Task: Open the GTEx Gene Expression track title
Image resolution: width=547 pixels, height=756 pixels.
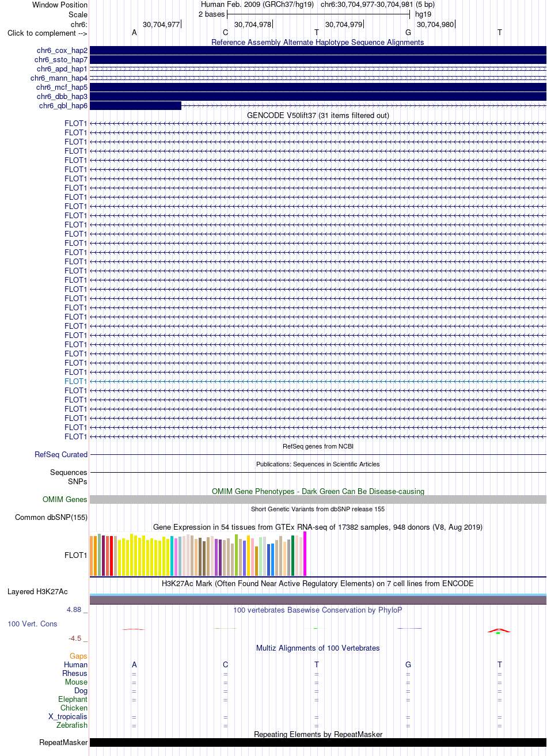Action: (x=318, y=527)
